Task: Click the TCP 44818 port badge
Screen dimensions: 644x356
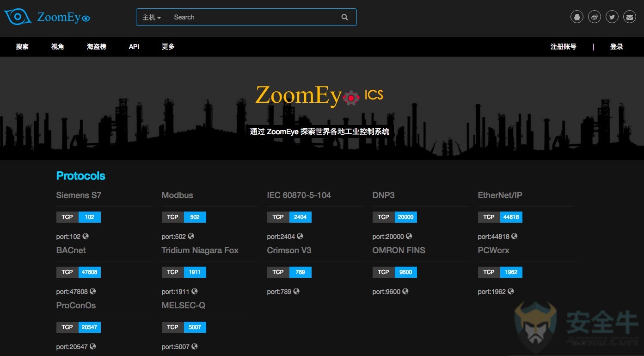Action: click(x=500, y=217)
